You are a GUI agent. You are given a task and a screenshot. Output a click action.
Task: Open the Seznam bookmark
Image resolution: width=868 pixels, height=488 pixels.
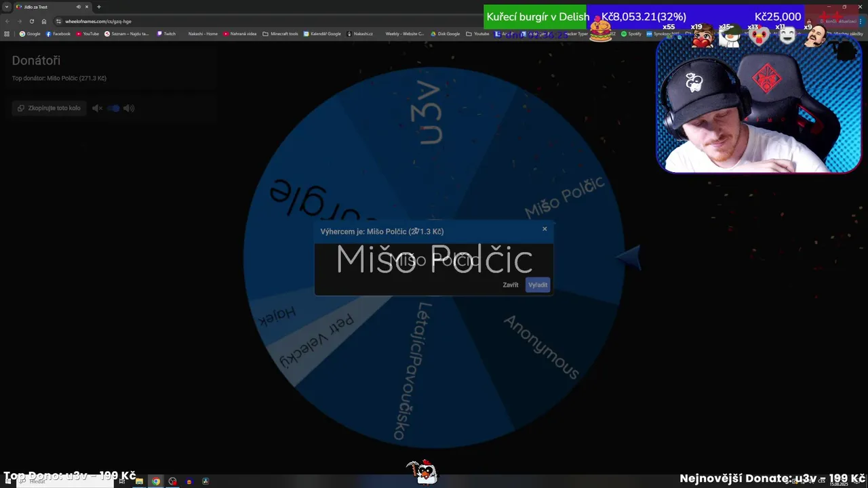(127, 34)
